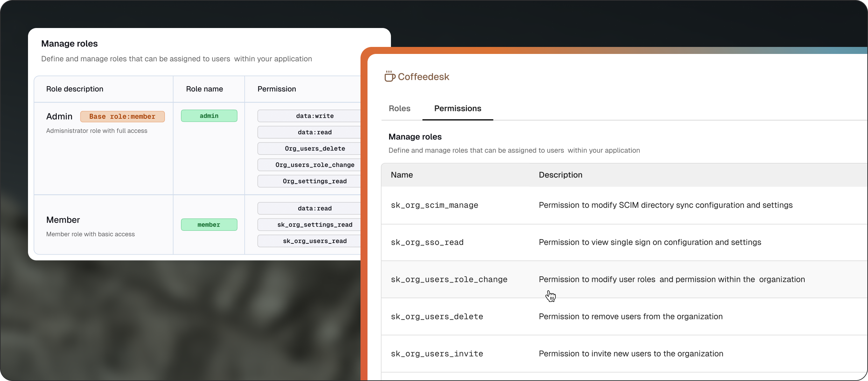Click the Coffeedesk coffee cup logo icon

coord(390,76)
